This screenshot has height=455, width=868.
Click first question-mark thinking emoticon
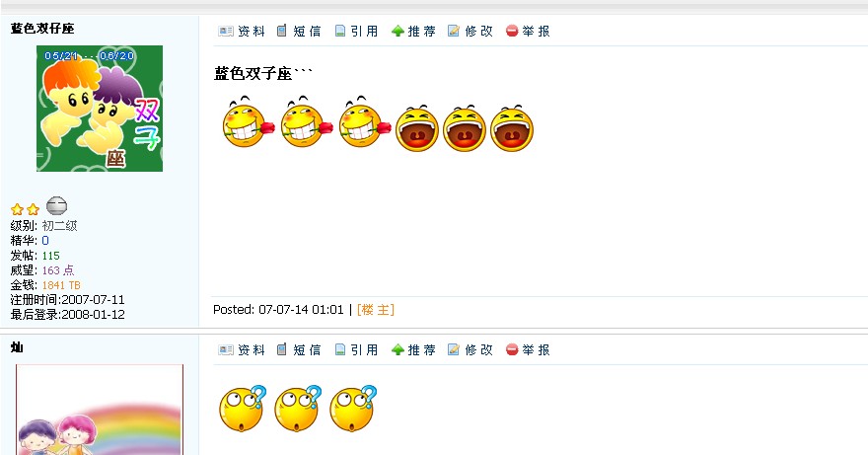tap(243, 409)
